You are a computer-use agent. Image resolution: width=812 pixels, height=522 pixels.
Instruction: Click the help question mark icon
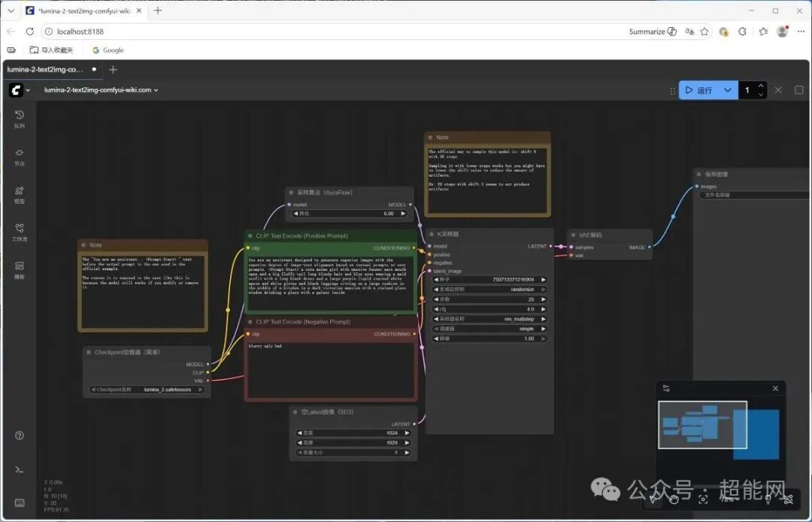pyautogui.click(x=20, y=436)
